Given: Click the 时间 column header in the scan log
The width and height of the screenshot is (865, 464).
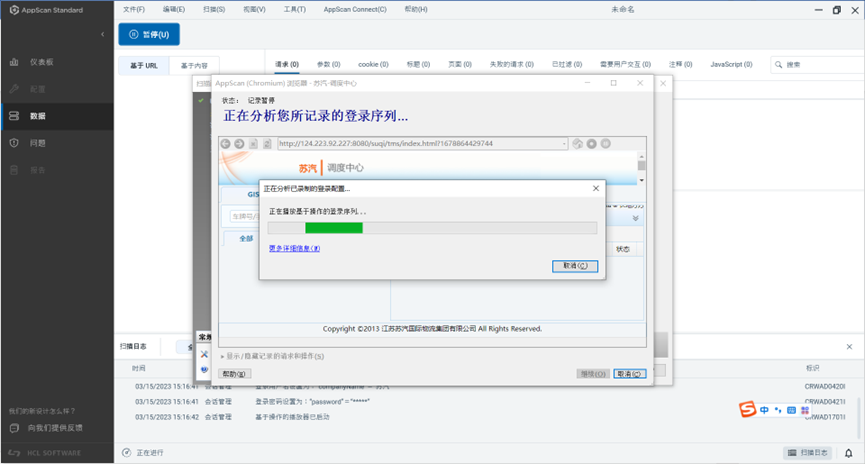Looking at the screenshot, I should click(138, 368).
